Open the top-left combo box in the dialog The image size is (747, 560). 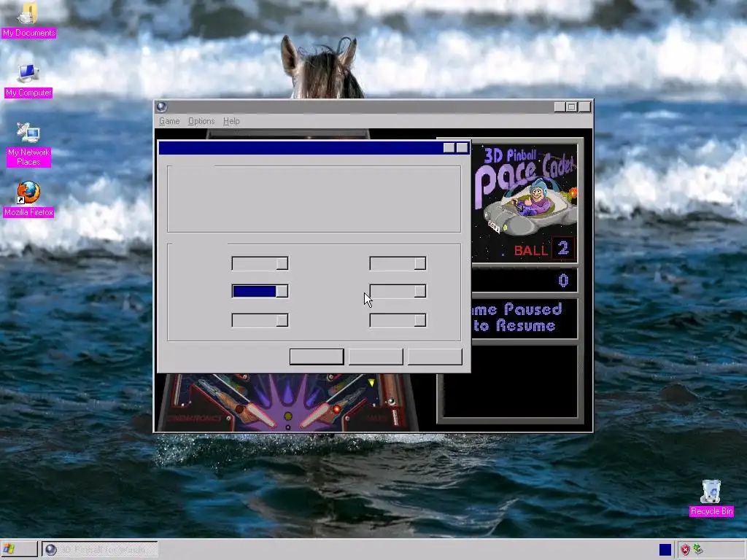tap(260, 263)
